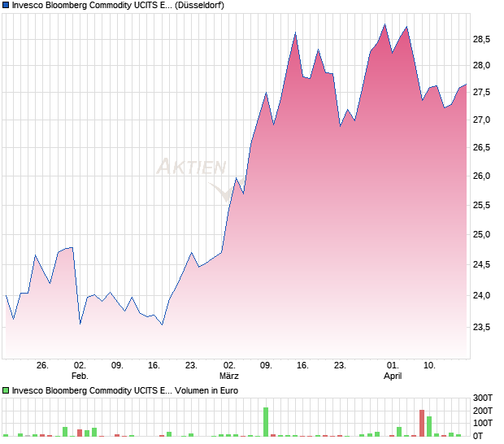Click the 'Invesco Bloomberg Commodity UCITS E... Volumen in Euro' label
Viewport: 504px width, 444px height.
point(125,390)
